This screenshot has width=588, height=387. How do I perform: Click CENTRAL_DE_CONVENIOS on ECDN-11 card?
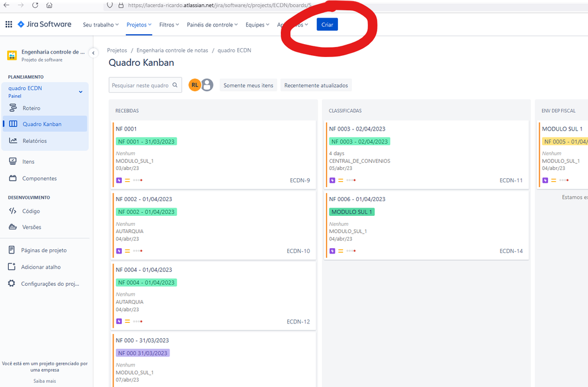click(360, 161)
